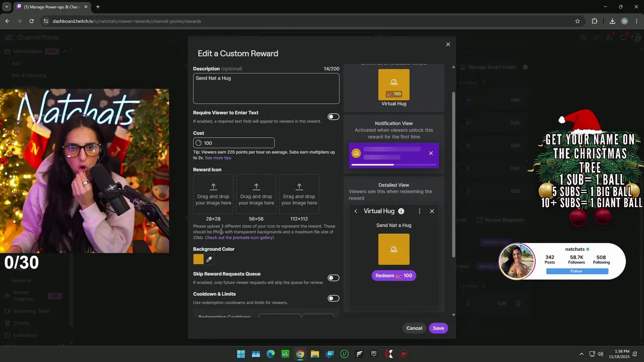Viewport: 644px width, 362px height.
Task: Close the Manage Power-ups browser tab
Action: [86, 7]
